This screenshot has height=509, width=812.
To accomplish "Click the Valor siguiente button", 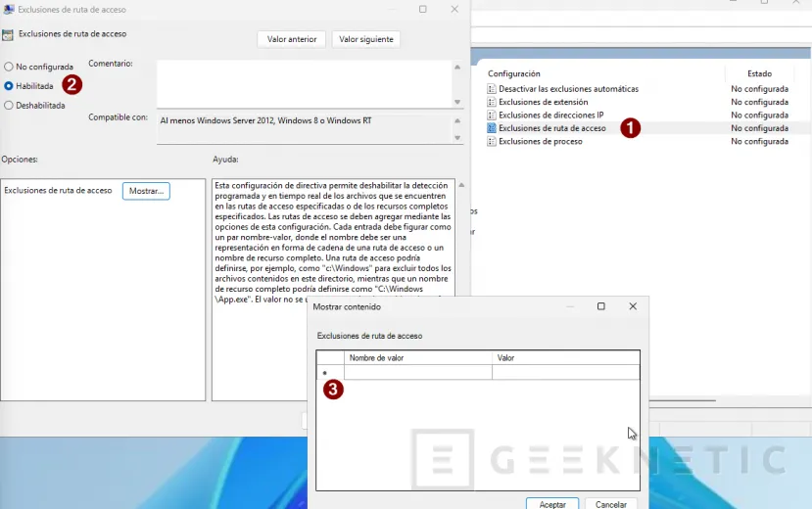I will (x=366, y=39).
